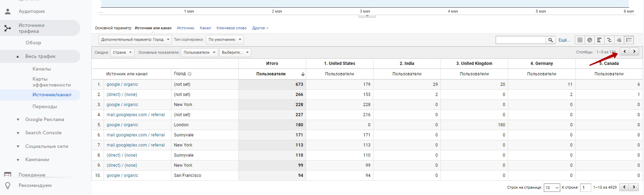Click the Источник или канал column header
644x195 pixels.
coord(127,74)
